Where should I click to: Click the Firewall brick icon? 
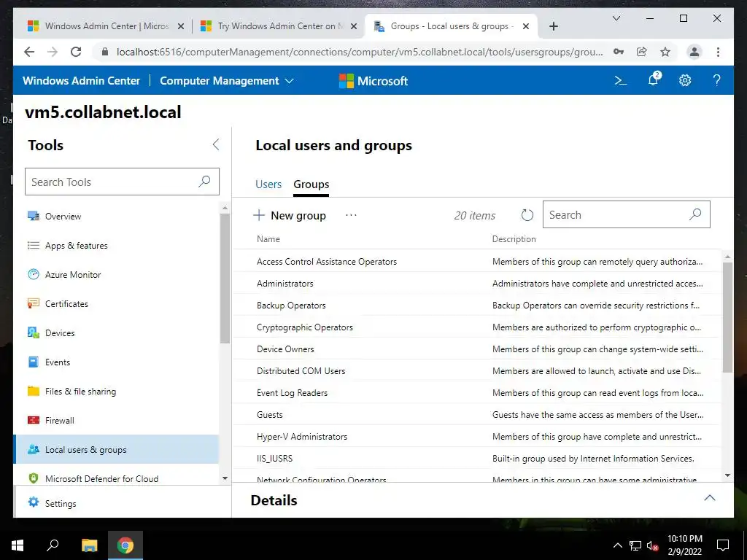point(34,420)
